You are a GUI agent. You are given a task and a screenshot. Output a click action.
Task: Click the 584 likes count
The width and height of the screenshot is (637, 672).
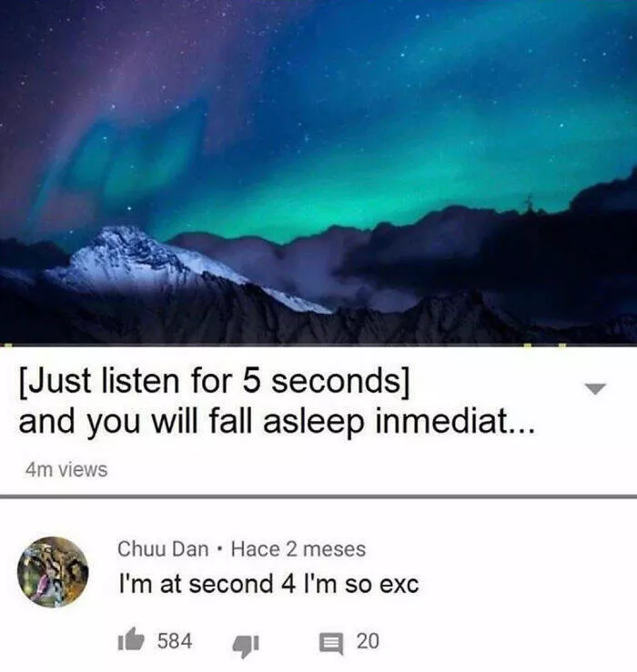coord(175,641)
